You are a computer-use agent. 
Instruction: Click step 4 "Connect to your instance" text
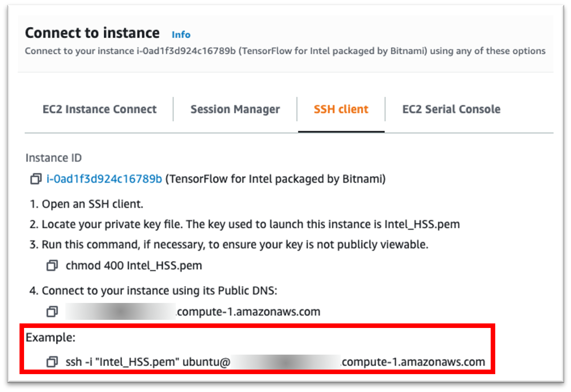pos(153,291)
